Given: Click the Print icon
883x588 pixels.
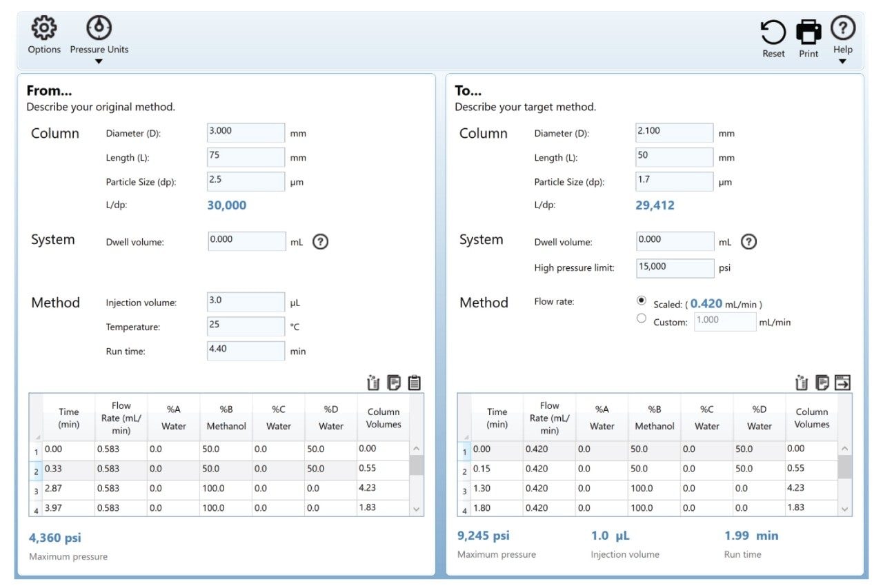Looking at the screenshot, I should click(808, 32).
